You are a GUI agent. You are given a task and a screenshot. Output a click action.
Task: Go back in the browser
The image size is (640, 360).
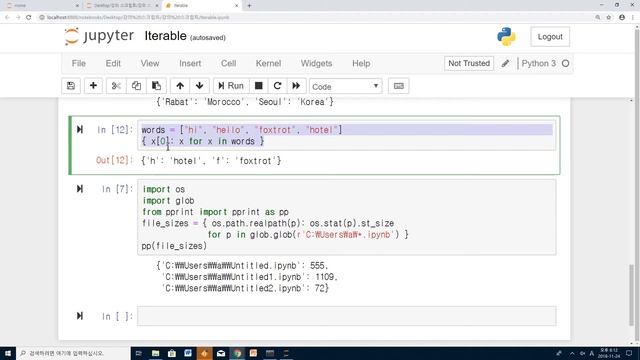point(7,18)
